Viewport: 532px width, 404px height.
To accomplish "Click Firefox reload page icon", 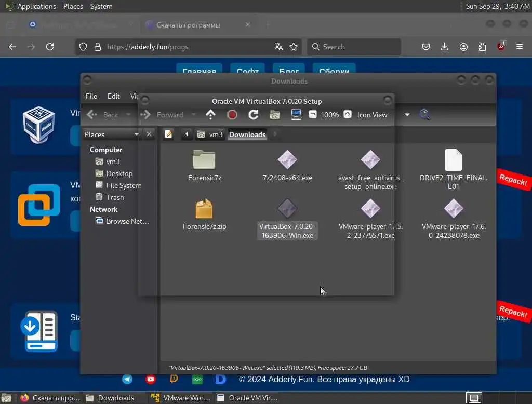I will point(50,47).
